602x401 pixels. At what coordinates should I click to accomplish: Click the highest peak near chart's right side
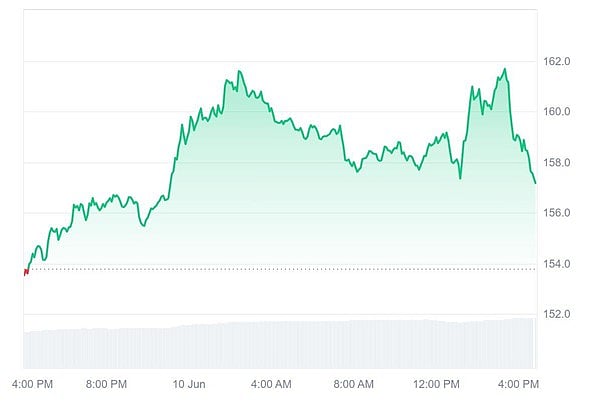tap(506, 69)
